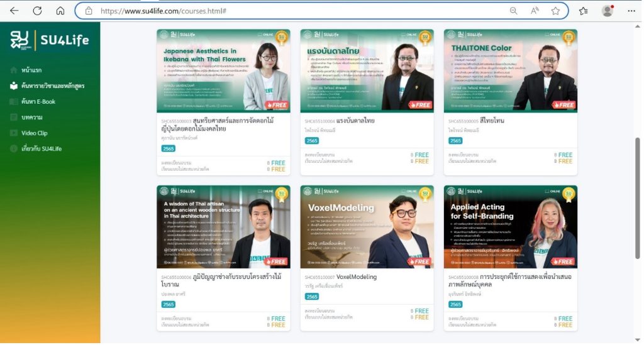The image size is (644, 345).
Task: Open Video Clip sidebar item
Action: 34,133
